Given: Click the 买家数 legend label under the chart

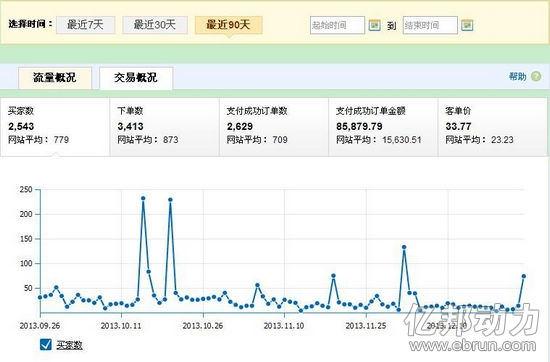Looking at the screenshot, I should [x=69, y=345].
